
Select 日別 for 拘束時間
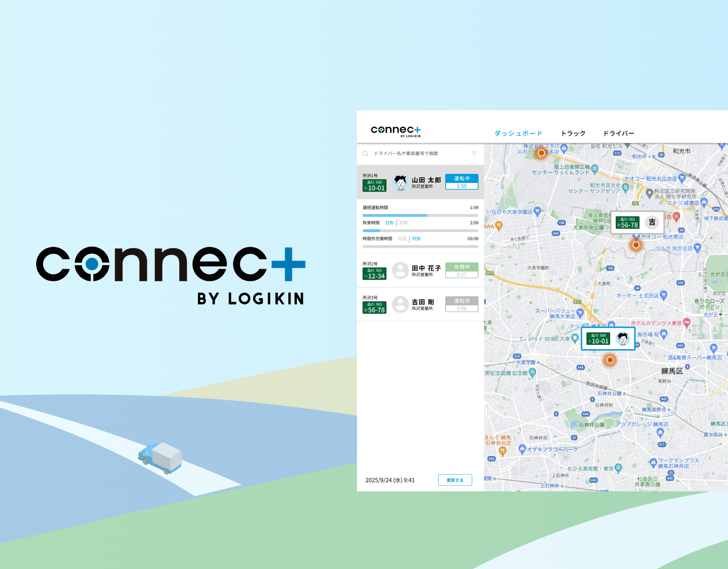pos(390,223)
